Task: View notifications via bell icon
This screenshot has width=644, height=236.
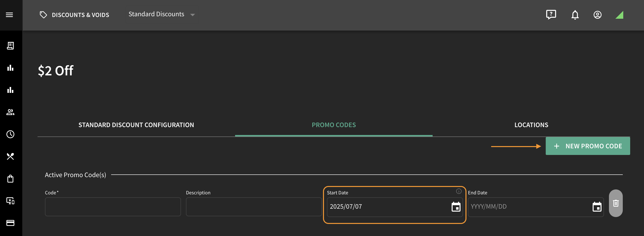Action: click(x=575, y=15)
